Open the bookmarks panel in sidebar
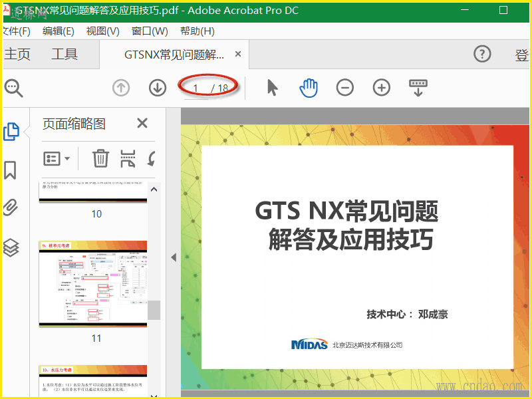Screen dimensions: 532x399 [10, 170]
